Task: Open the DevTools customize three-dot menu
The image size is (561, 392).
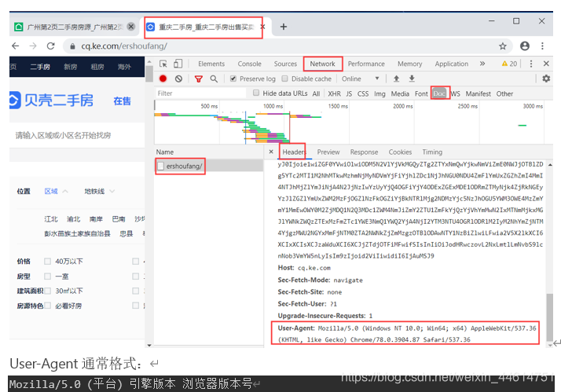Action: click(x=531, y=64)
